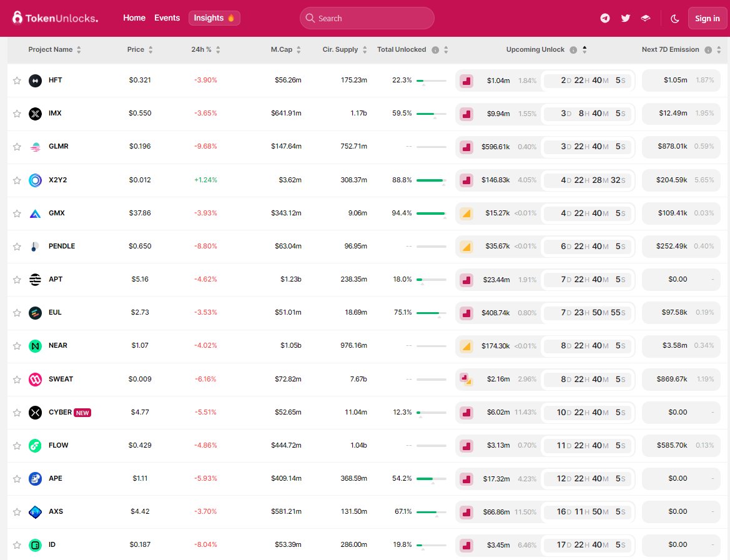The image size is (730, 560).
Task: Click the SWEAT mixed unlock type icon
Action: point(466,379)
